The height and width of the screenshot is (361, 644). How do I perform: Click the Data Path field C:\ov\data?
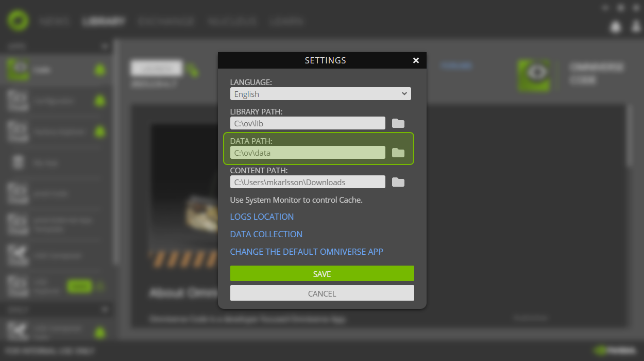(308, 153)
